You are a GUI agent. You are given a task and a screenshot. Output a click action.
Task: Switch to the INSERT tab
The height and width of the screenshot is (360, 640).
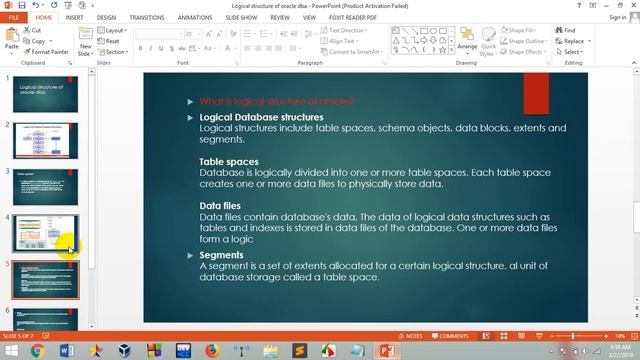[x=74, y=18]
